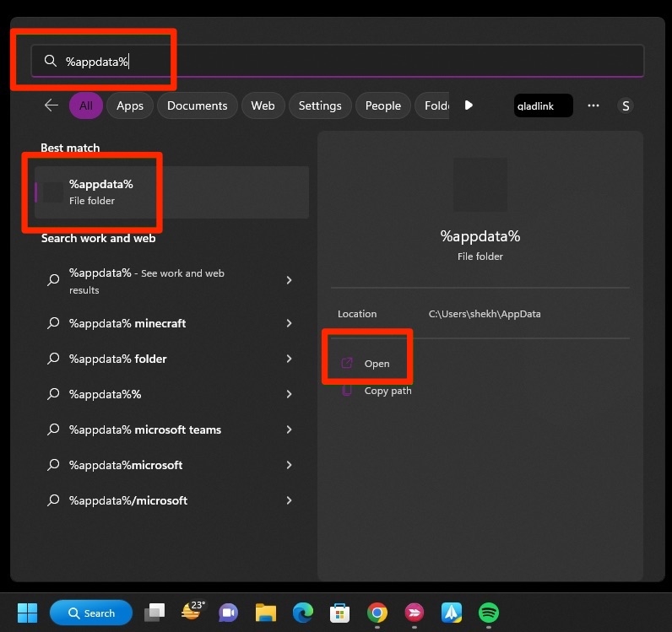Click search icon next to %appdata% folder
The image size is (672, 632).
click(x=53, y=359)
